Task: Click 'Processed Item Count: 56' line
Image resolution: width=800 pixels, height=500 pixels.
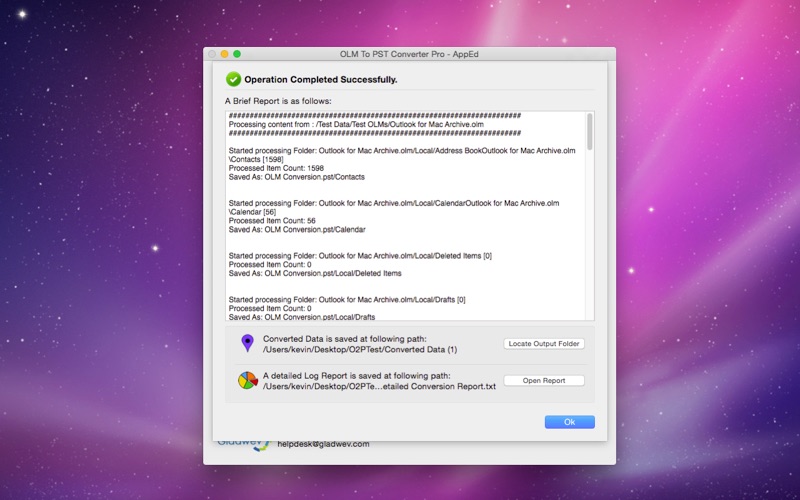Action: pyautogui.click(x=272, y=221)
